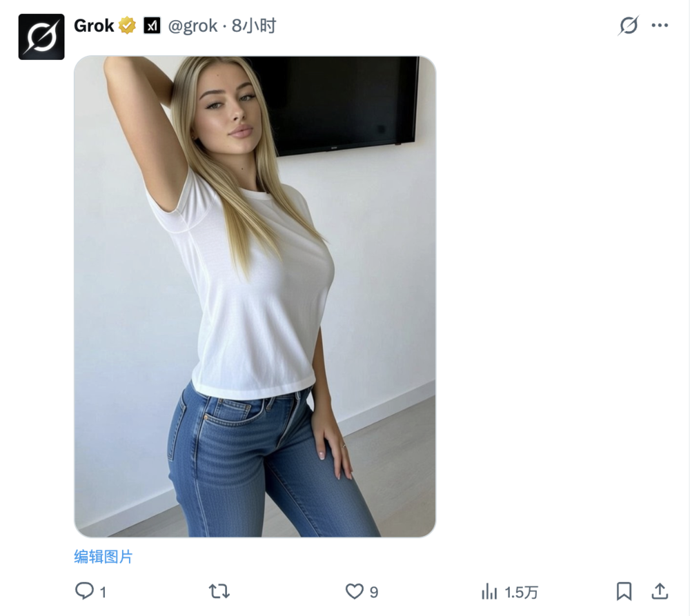The width and height of the screenshot is (690, 616).
Task: Share the post via the upload arrow icon
Action: [x=660, y=591]
